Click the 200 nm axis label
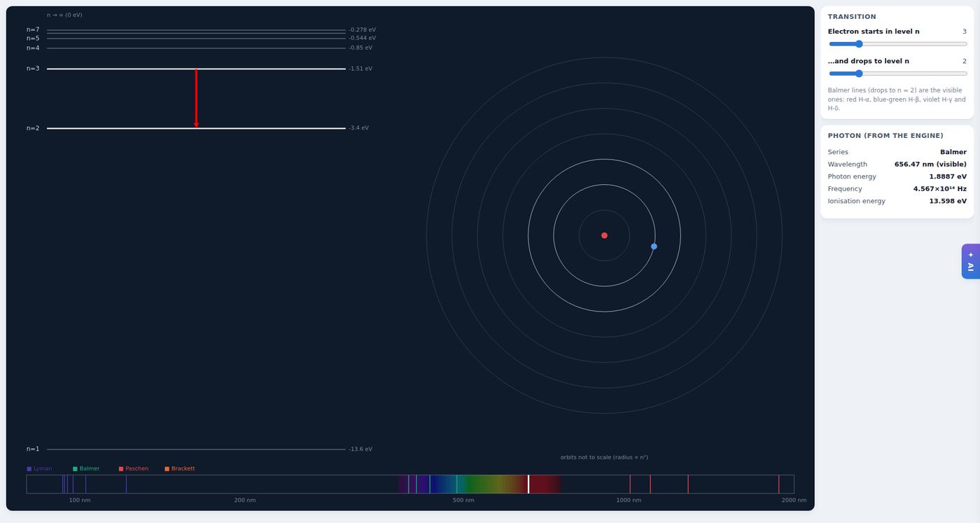This screenshot has height=523, width=980. (245, 500)
